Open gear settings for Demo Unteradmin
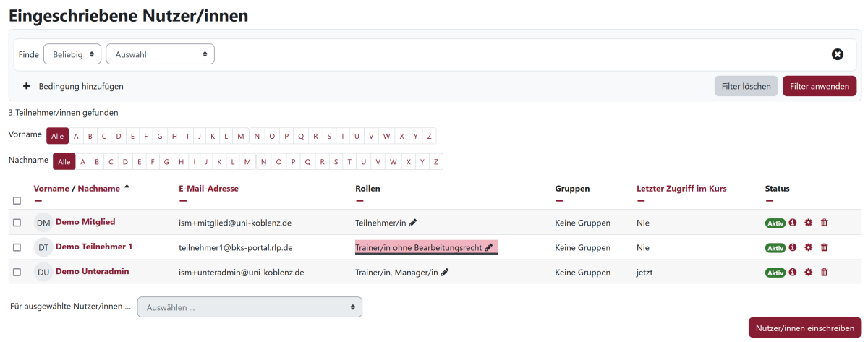The image size is (868, 342). tap(809, 273)
